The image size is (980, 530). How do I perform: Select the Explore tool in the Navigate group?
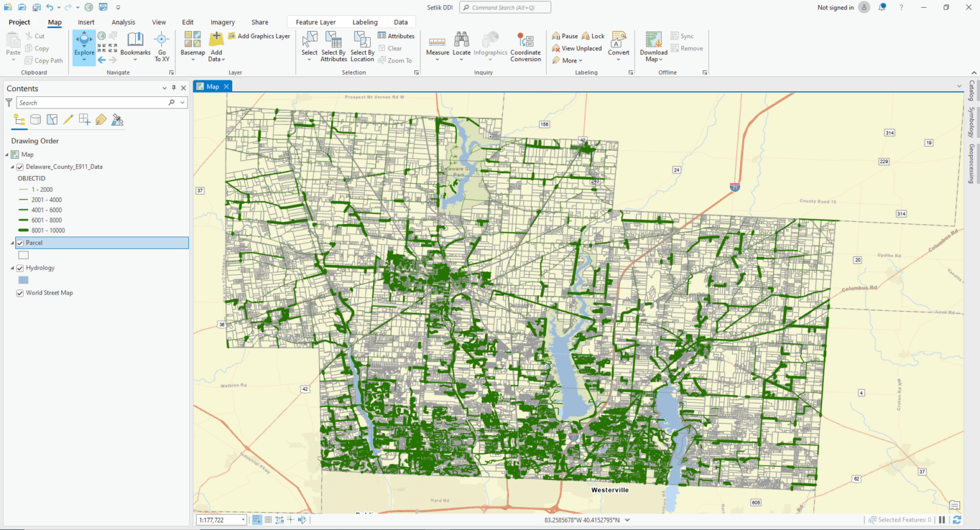pyautogui.click(x=84, y=45)
